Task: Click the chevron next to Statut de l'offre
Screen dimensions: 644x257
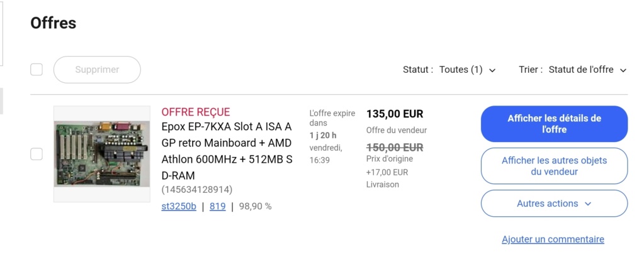Action: coord(623,70)
